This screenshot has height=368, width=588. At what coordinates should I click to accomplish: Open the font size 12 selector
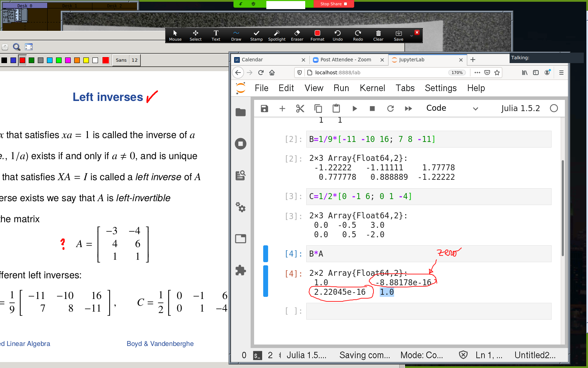(135, 60)
